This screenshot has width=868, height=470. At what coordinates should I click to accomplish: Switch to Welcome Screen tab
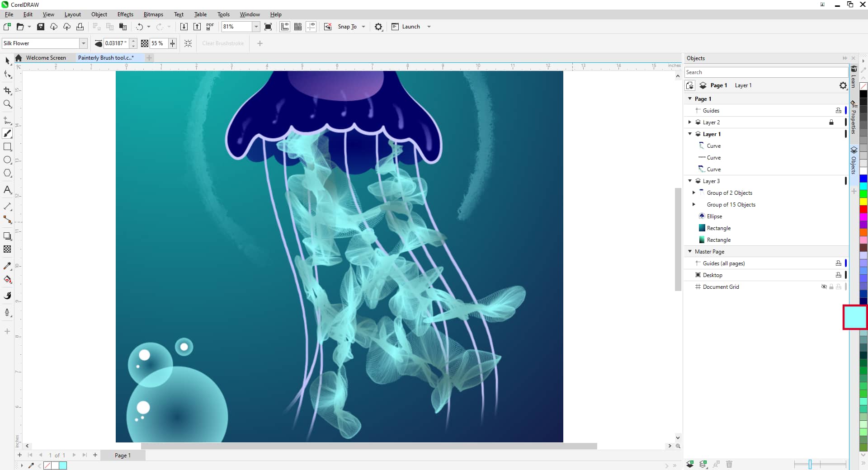click(46, 58)
